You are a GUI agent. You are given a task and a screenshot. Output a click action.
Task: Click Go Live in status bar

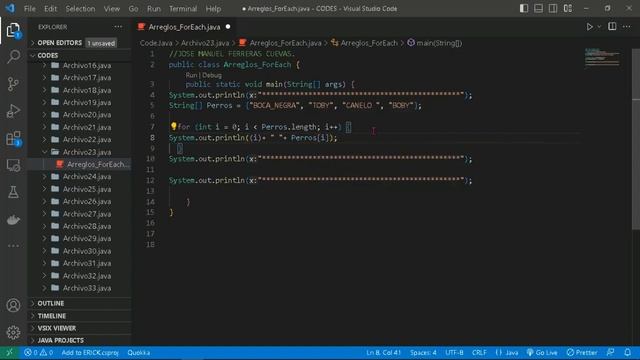pos(542,352)
